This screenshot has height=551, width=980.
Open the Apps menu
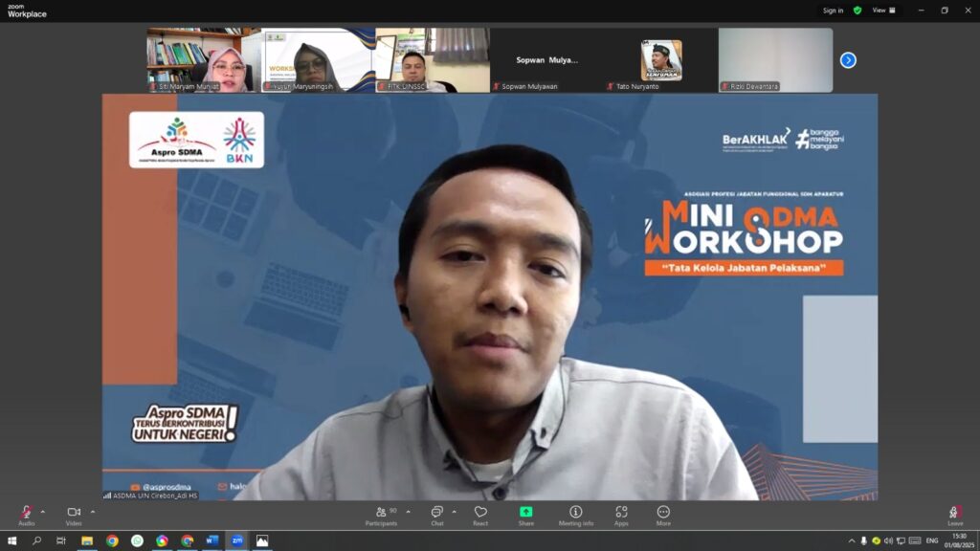click(x=621, y=516)
